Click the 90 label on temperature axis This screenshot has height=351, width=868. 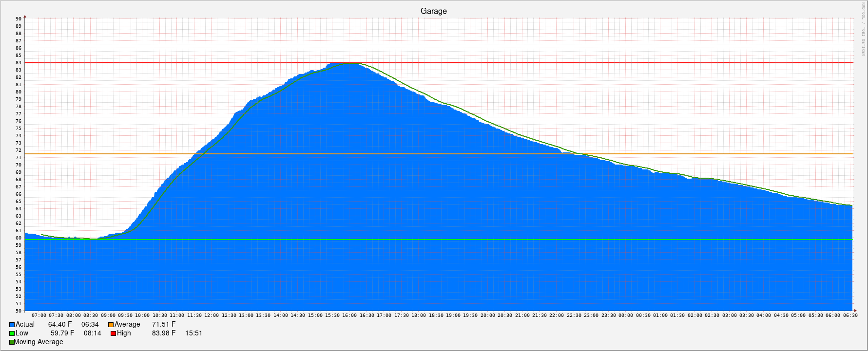click(x=19, y=19)
